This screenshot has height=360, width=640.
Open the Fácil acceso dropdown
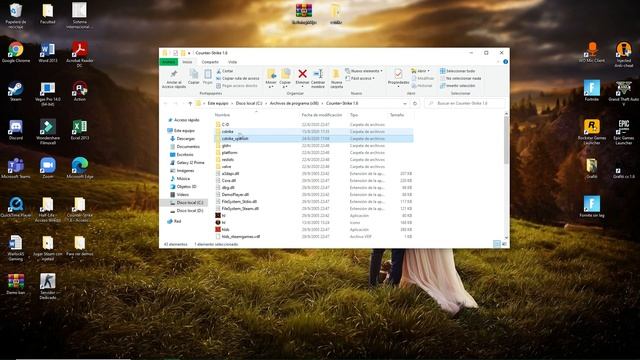pos(360,78)
